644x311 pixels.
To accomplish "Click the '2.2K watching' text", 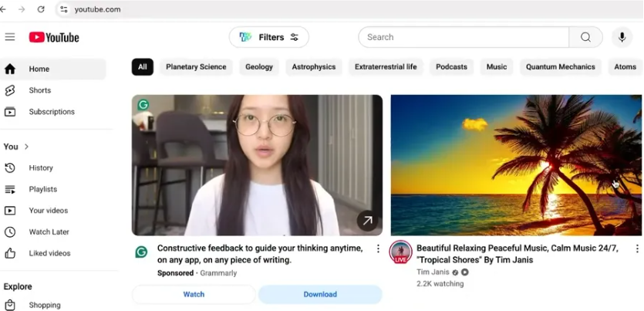I will pos(440,284).
